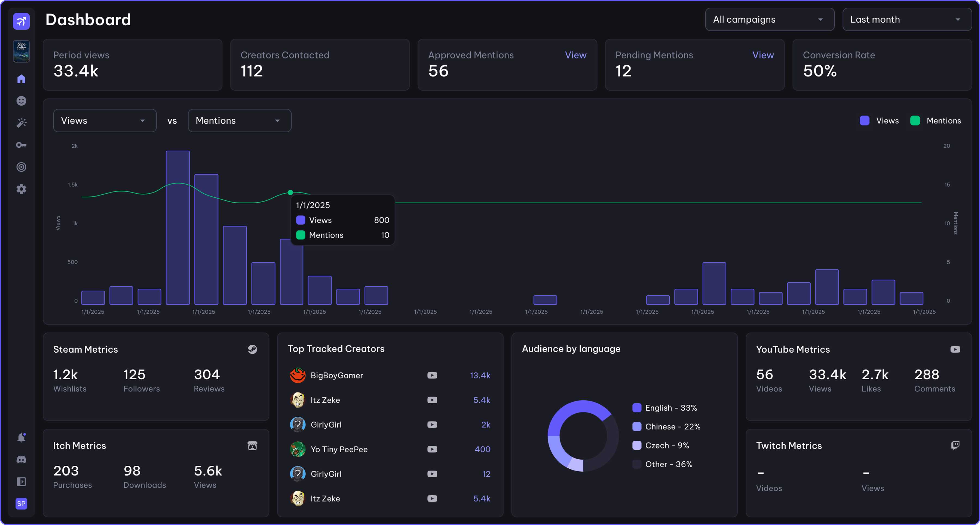Click View link on Pending Mentions

(x=763, y=55)
